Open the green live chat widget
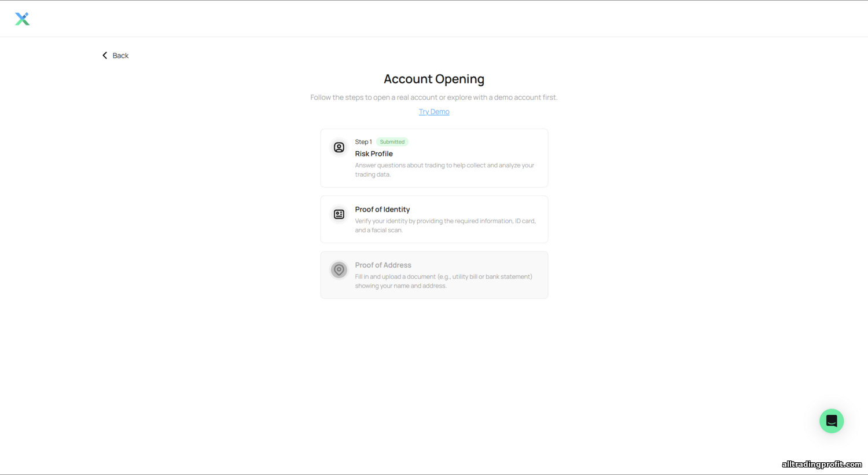This screenshot has height=475, width=868. (x=832, y=421)
